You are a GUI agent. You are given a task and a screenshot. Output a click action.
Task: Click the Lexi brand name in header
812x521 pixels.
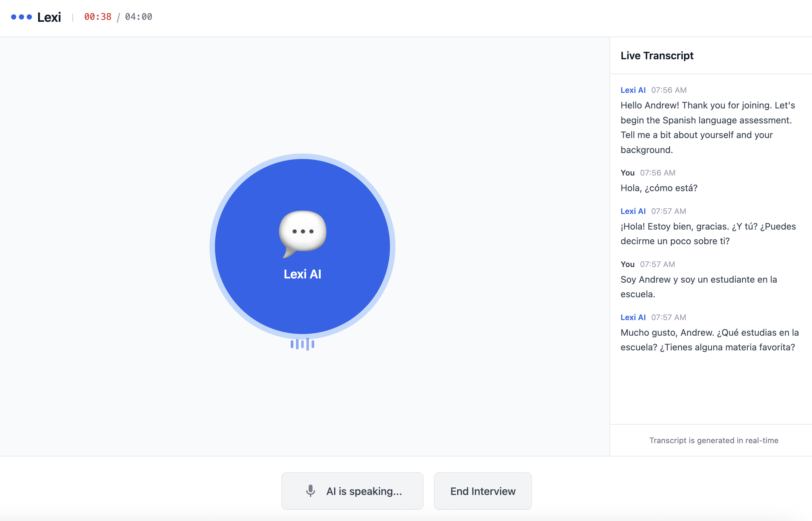49,17
